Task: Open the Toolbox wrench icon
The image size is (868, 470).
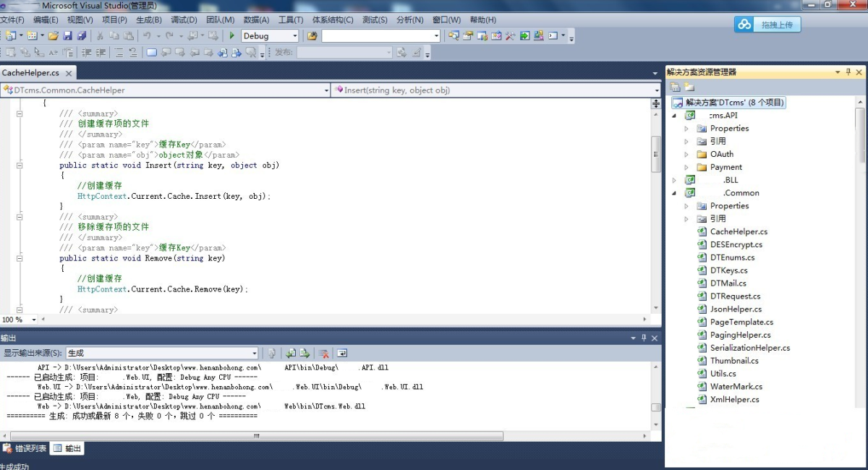Action: click(510, 35)
